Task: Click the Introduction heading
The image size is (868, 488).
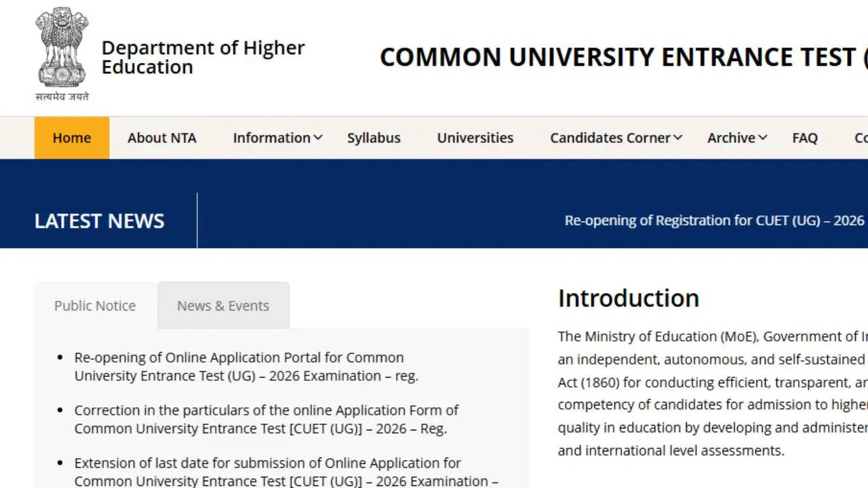Action: [x=628, y=298]
